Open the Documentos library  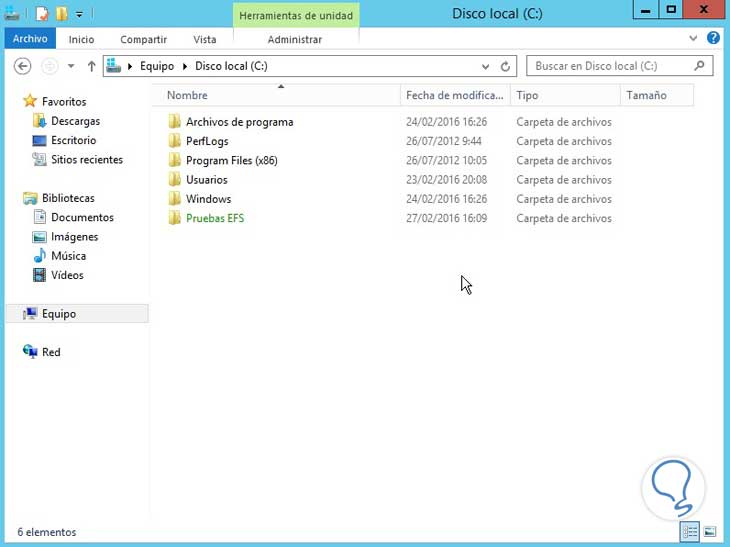(82, 217)
